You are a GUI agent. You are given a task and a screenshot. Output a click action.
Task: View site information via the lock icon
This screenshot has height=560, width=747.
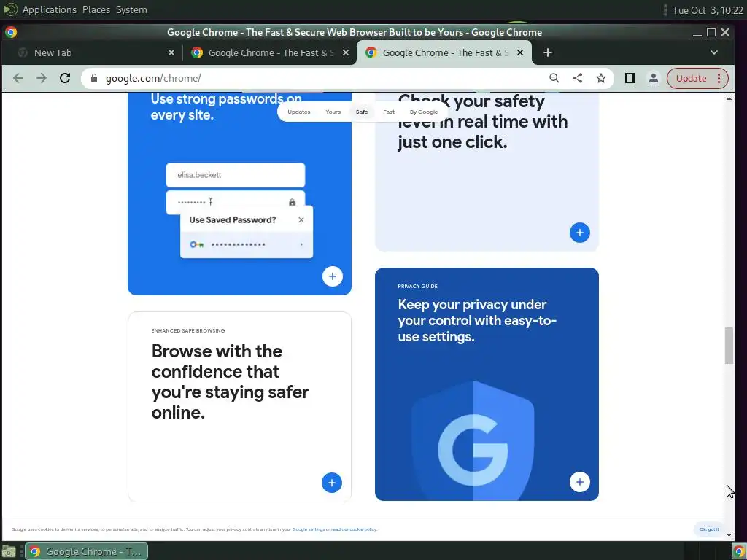94,78
